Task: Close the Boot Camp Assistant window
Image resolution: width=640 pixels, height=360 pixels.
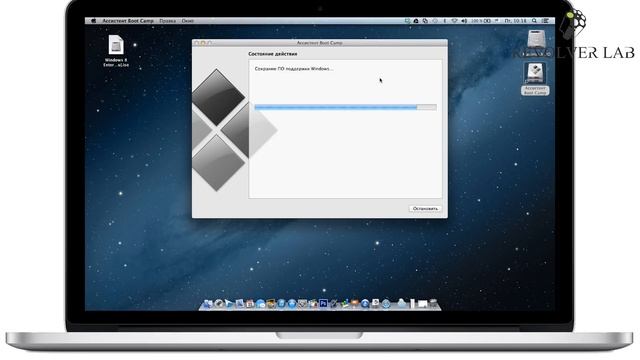Action: point(196,43)
